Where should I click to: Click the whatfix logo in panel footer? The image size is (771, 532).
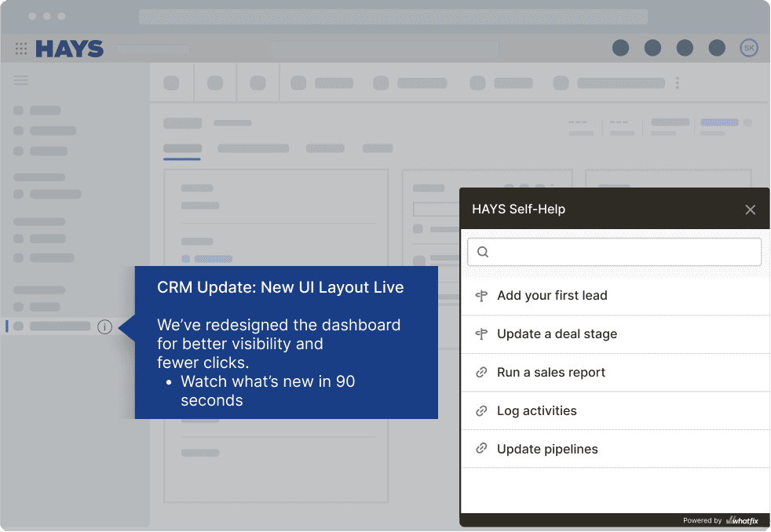[743, 520]
